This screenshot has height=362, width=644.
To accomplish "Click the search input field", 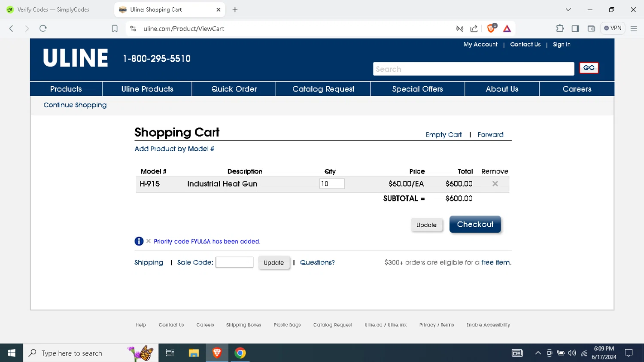I will (x=474, y=69).
